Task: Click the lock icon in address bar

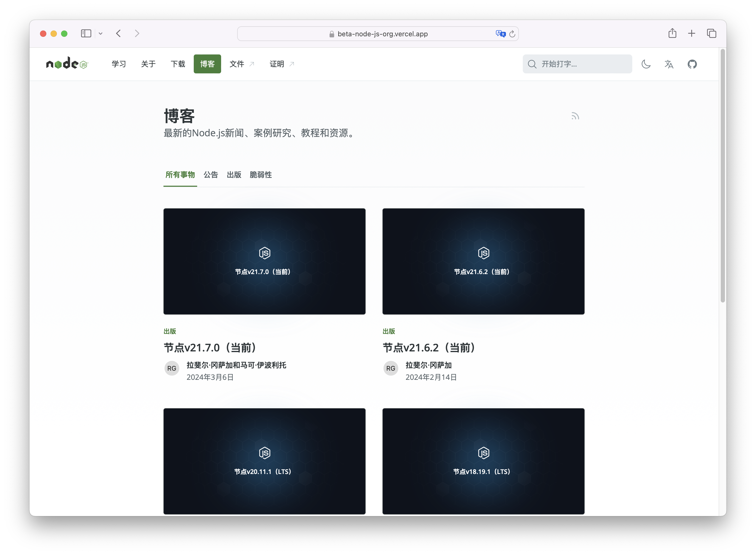Action: tap(331, 34)
